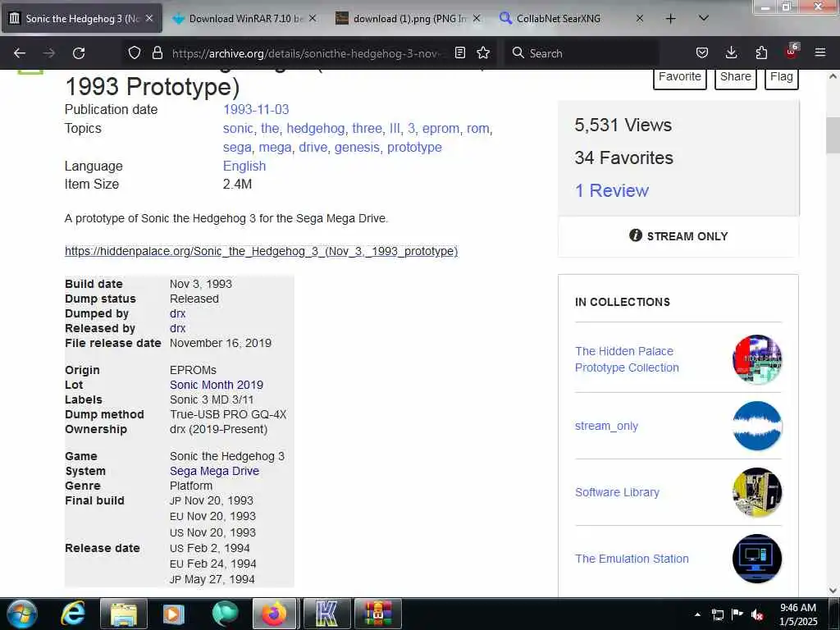The width and height of the screenshot is (840, 630).
Task: Open the Sega Mega Drive system link
Action: pos(214,471)
